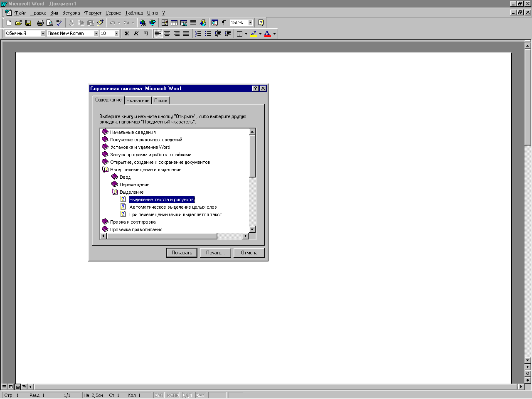Open the Формат menu
Screen dimensions: 532x399
[93, 13]
